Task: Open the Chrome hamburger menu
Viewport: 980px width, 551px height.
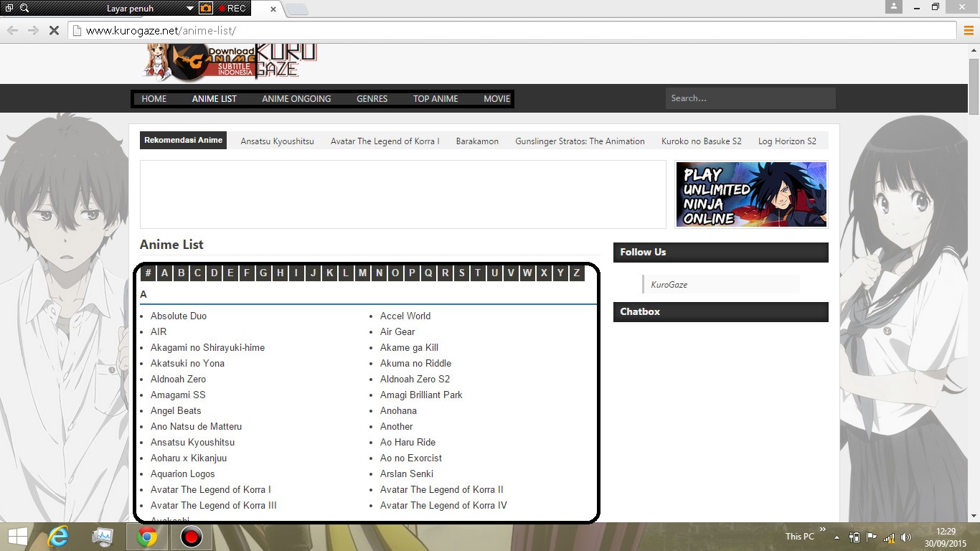Action: (x=968, y=31)
